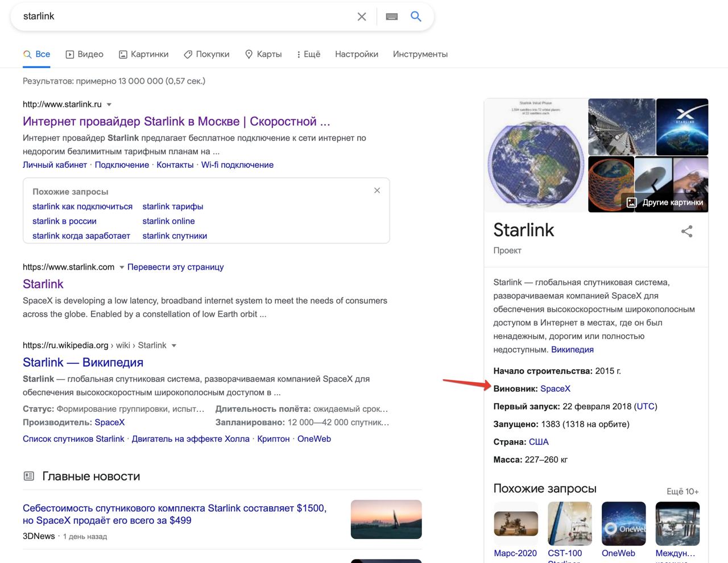The image size is (728, 563).
Task: Close the Похожие запросы box
Action: 377,191
